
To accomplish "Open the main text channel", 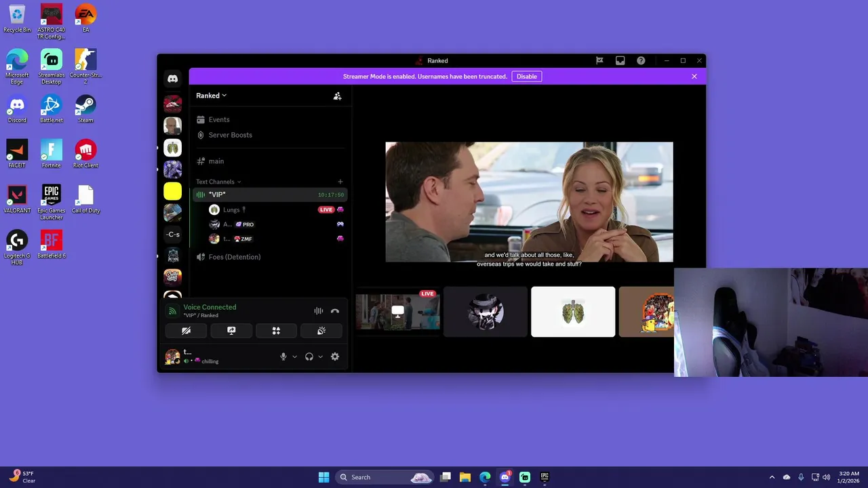I will point(270,161).
